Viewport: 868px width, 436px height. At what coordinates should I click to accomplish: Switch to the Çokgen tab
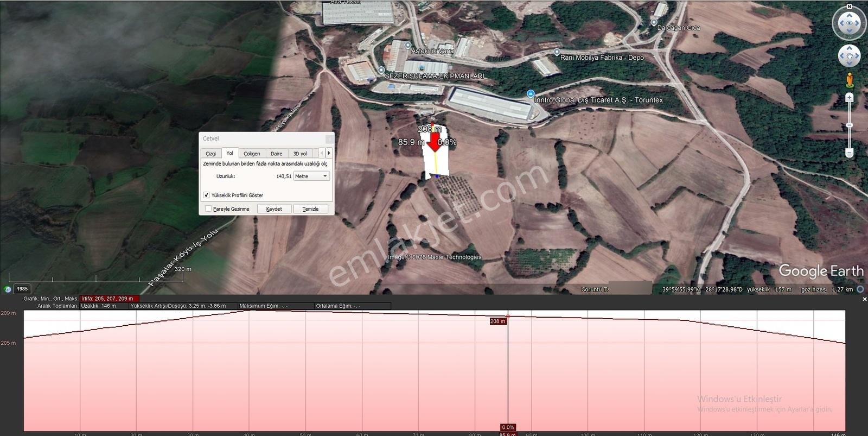[x=252, y=154]
